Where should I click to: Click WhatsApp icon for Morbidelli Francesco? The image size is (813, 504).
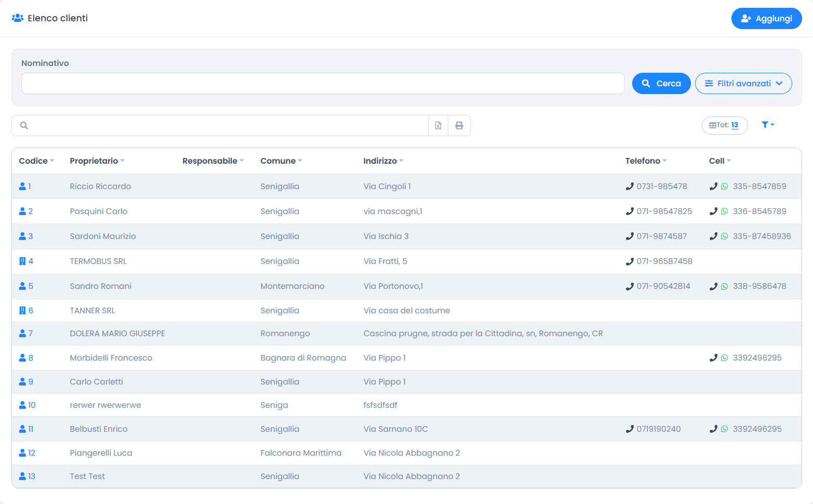(x=724, y=358)
